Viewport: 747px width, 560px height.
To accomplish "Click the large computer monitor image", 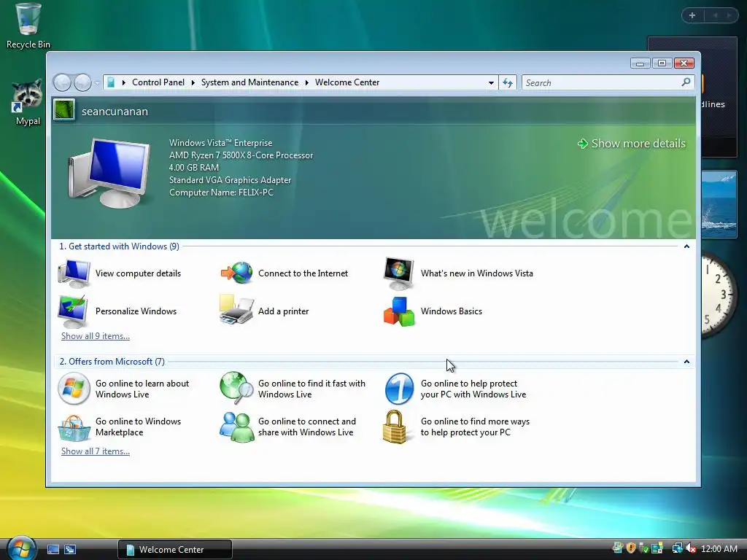I will pyautogui.click(x=111, y=172).
